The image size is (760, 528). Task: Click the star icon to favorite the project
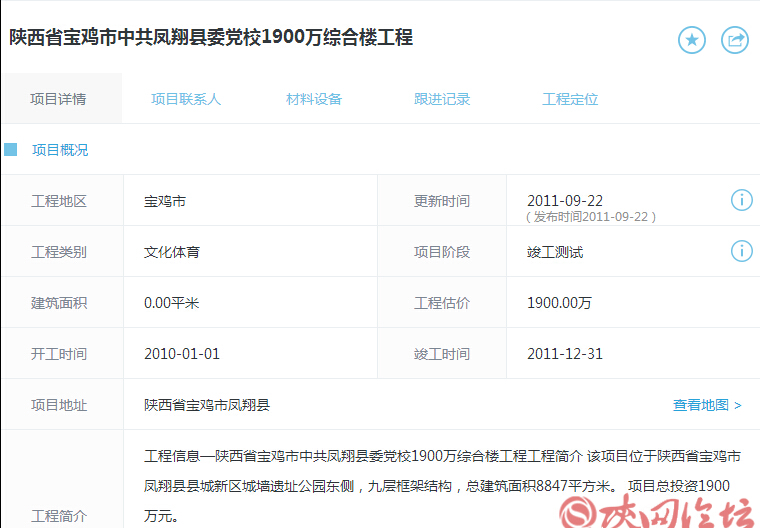pyautogui.click(x=692, y=40)
